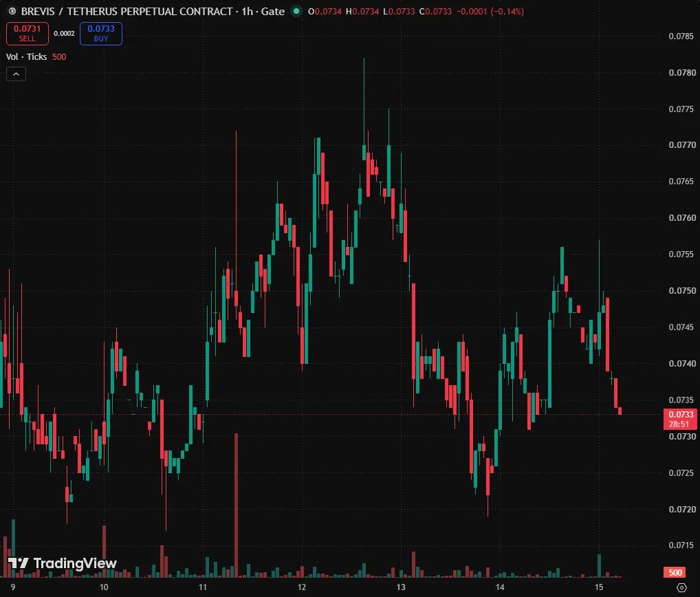Click the 0.0740 price axis label
Viewport: 700px width, 597px height.
pos(681,363)
